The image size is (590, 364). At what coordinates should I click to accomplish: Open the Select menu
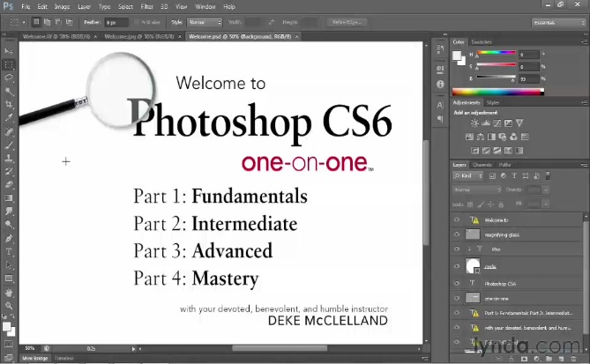pyautogui.click(x=125, y=7)
